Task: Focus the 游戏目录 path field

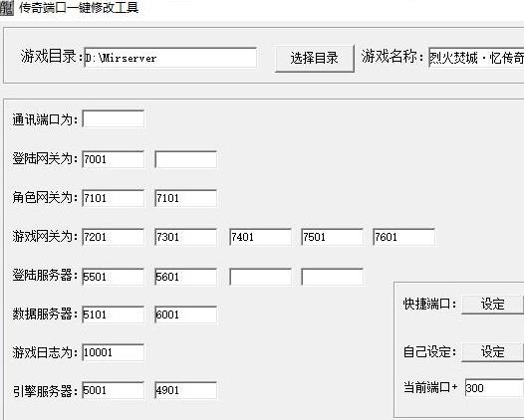Action: 170,58
